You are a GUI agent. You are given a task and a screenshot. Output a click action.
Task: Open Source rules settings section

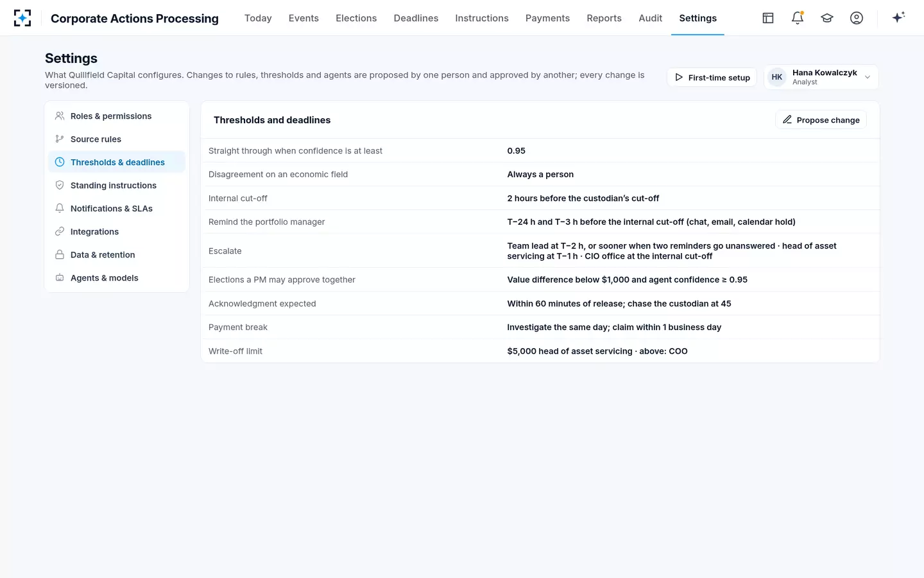(x=117, y=139)
